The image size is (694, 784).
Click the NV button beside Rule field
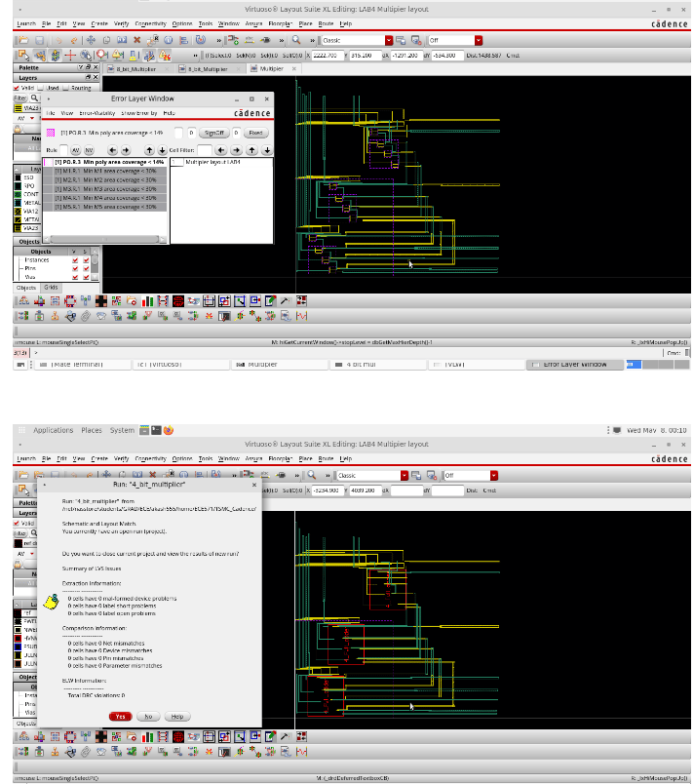click(x=89, y=150)
